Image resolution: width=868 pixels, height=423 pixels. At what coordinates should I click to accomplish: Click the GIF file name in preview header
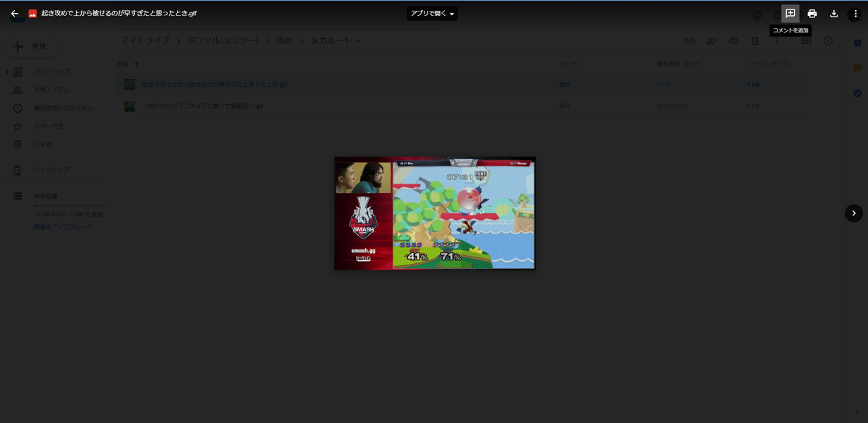(x=119, y=14)
